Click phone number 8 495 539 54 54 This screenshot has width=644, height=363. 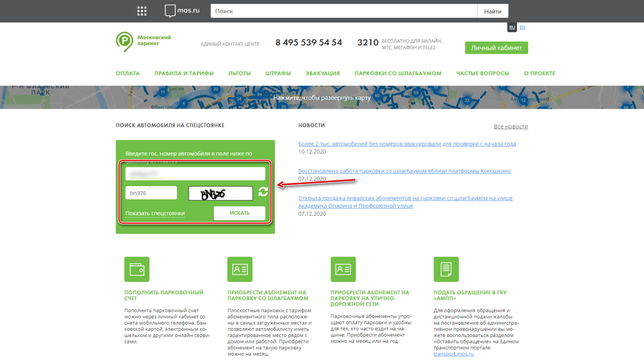tap(309, 42)
